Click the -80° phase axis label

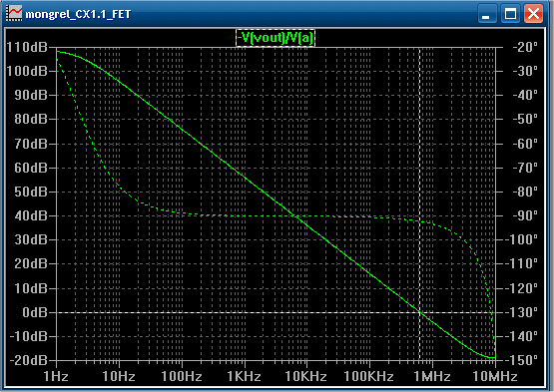click(x=525, y=192)
